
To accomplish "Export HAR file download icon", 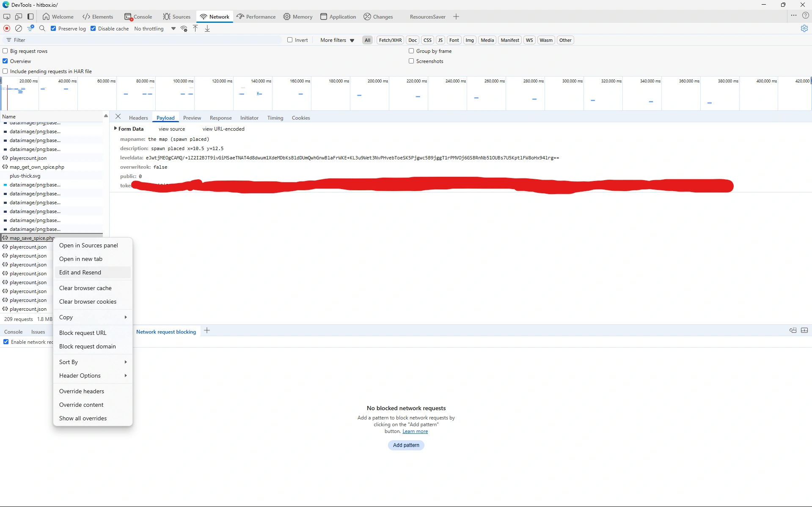I will [x=207, y=28].
